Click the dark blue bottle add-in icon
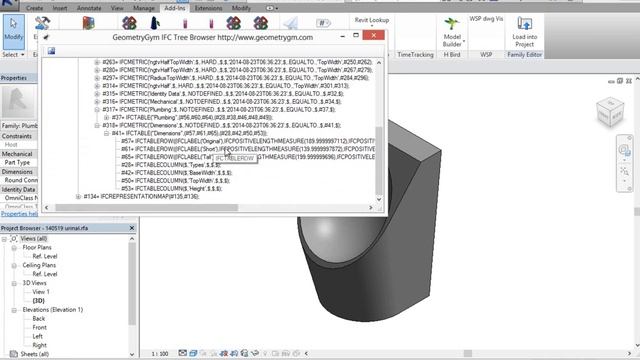The width and height of the screenshot is (640, 360). tap(155, 23)
